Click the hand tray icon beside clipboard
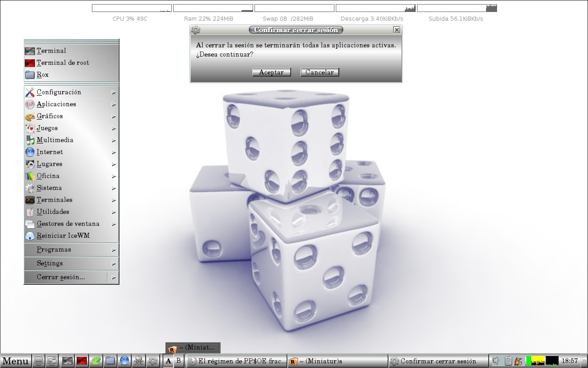 [x=519, y=361]
